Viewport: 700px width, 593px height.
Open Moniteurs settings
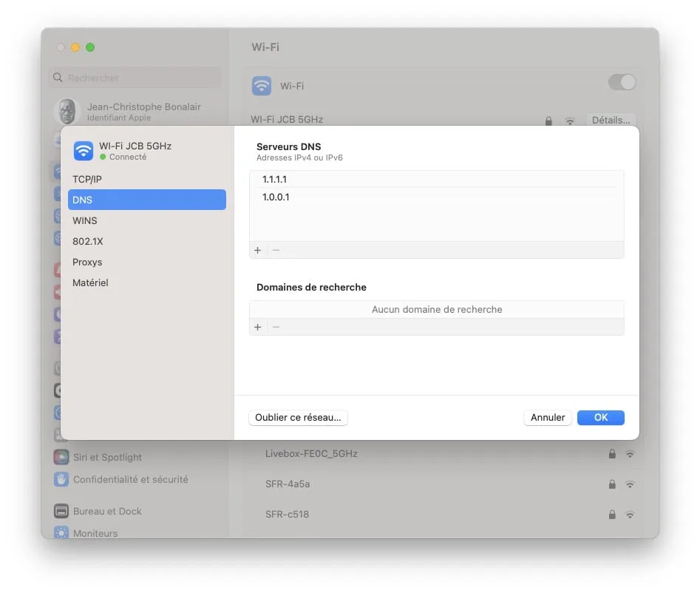click(x=95, y=532)
